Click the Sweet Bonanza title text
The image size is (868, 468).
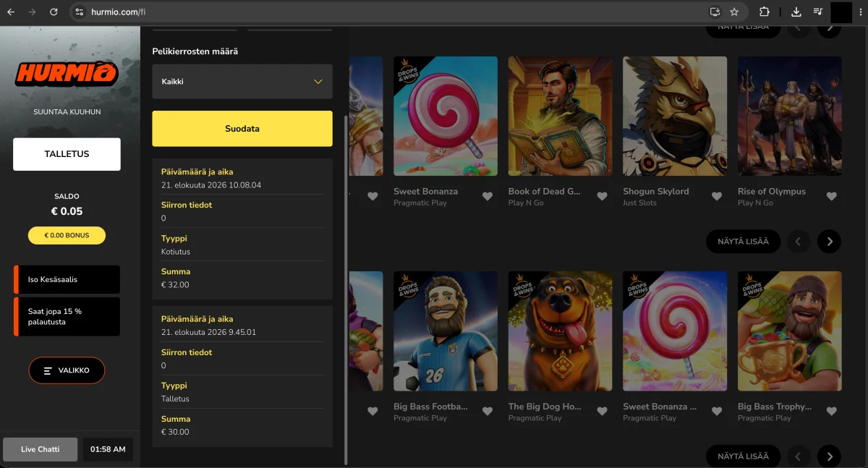(425, 192)
